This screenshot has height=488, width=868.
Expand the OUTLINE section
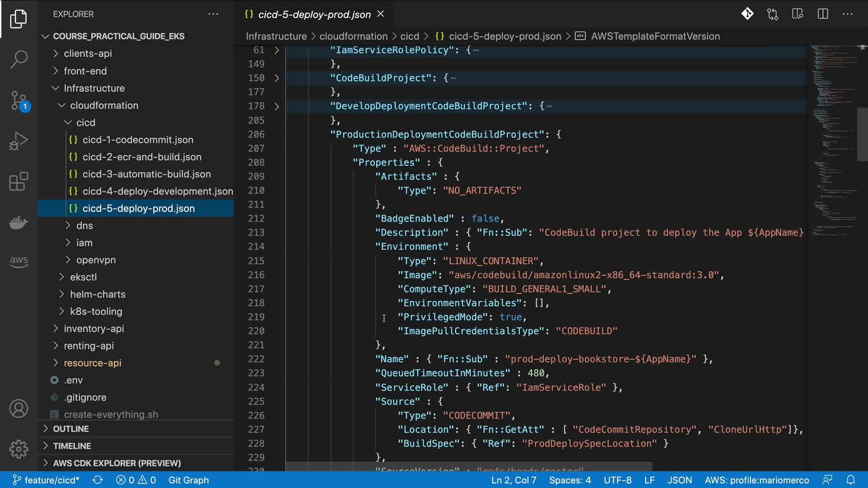71,429
